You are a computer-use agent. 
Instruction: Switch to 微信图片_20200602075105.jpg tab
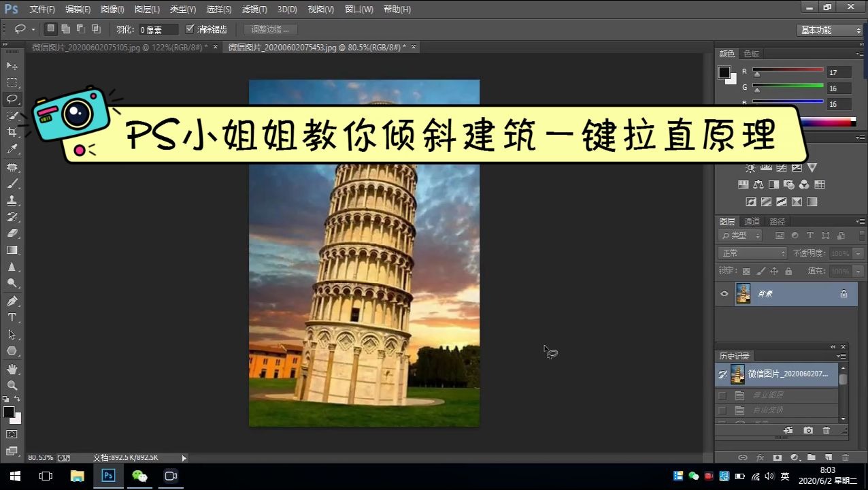pyautogui.click(x=119, y=47)
